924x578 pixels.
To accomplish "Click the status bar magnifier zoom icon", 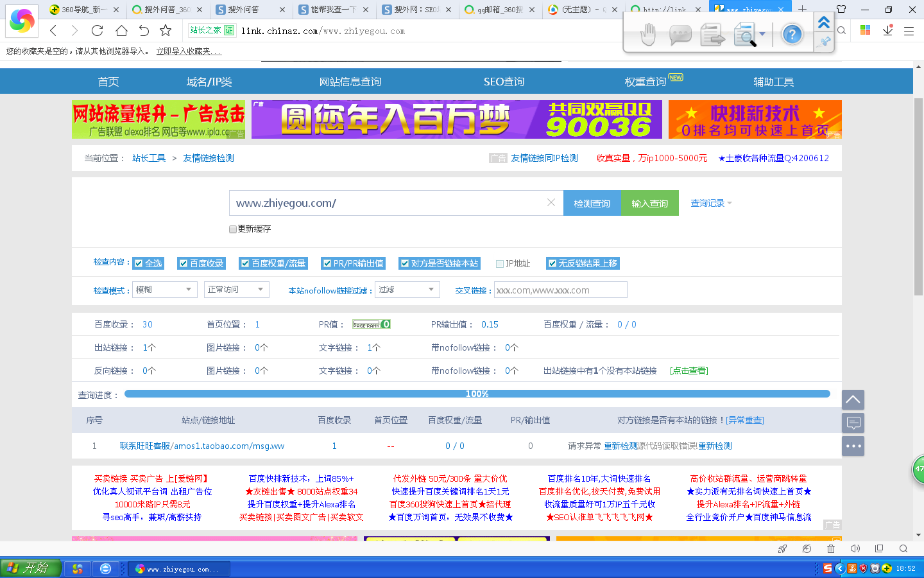I will coord(903,548).
